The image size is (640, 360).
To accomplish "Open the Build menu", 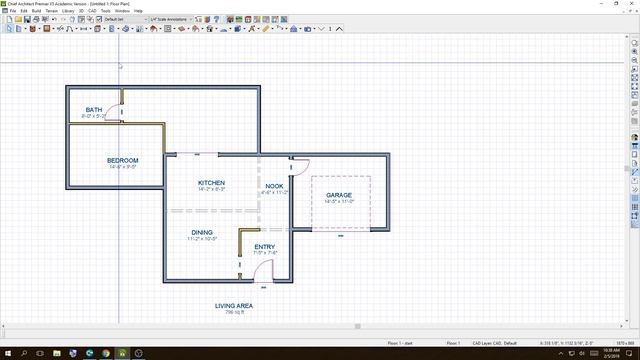I will (x=36, y=11).
